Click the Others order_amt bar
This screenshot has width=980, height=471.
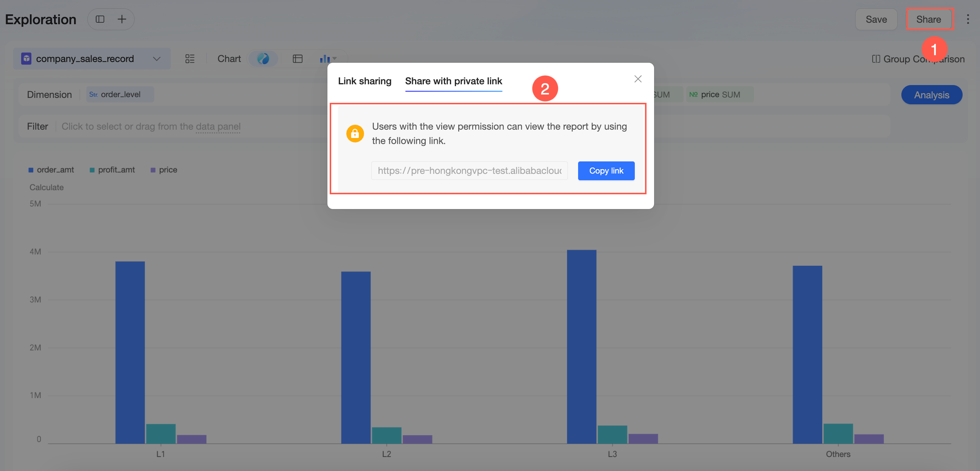pyautogui.click(x=807, y=355)
